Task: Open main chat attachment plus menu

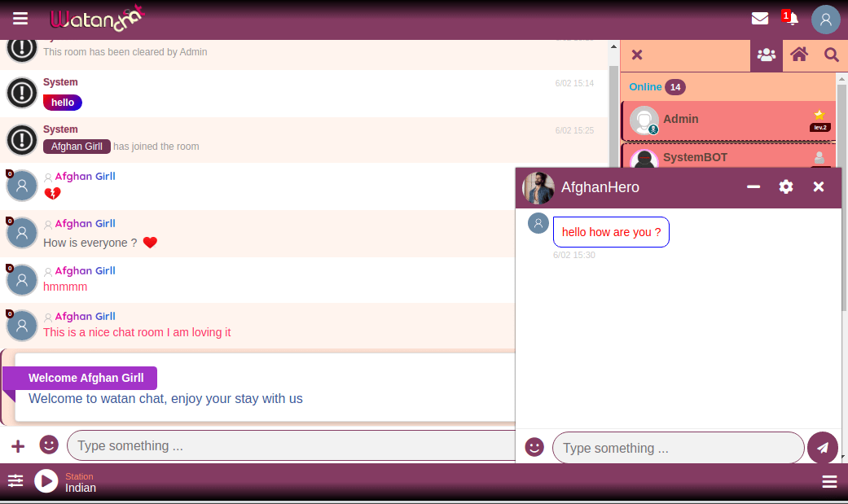Action: 18,445
